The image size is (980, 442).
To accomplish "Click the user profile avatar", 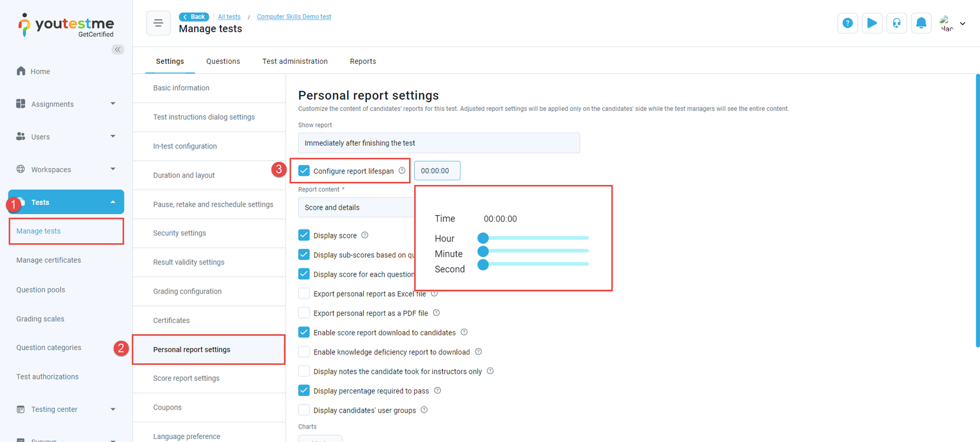I will click(x=946, y=23).
